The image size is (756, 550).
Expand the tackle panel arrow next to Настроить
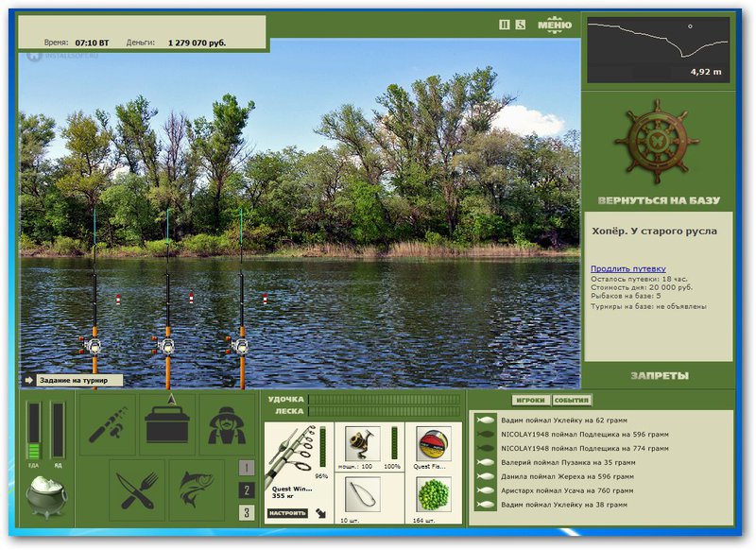coord(320,513)
